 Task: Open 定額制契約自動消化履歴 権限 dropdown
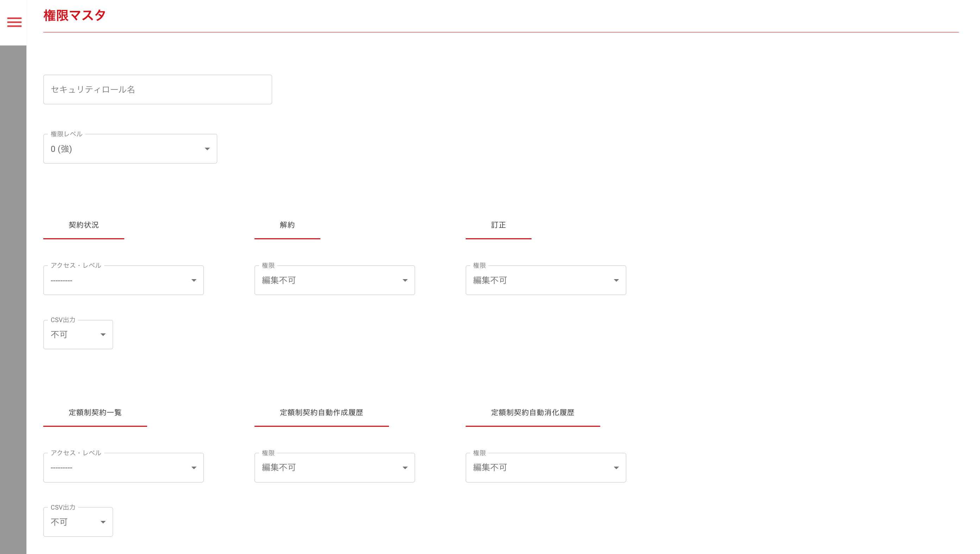click(x=545, y=468)
